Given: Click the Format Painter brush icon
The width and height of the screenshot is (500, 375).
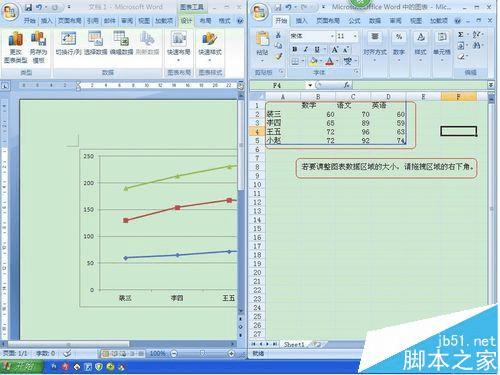Looking at the screenshot, I should (x=278, y=57).
